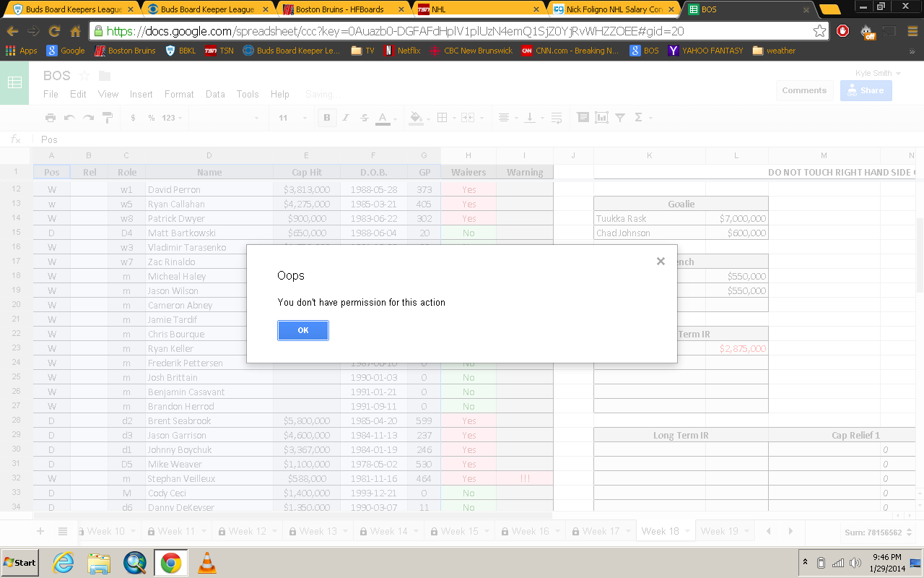This screenshot has height=578, width=924.
Task: Open the 123 number formats dropdown
Action: [172, 118]
